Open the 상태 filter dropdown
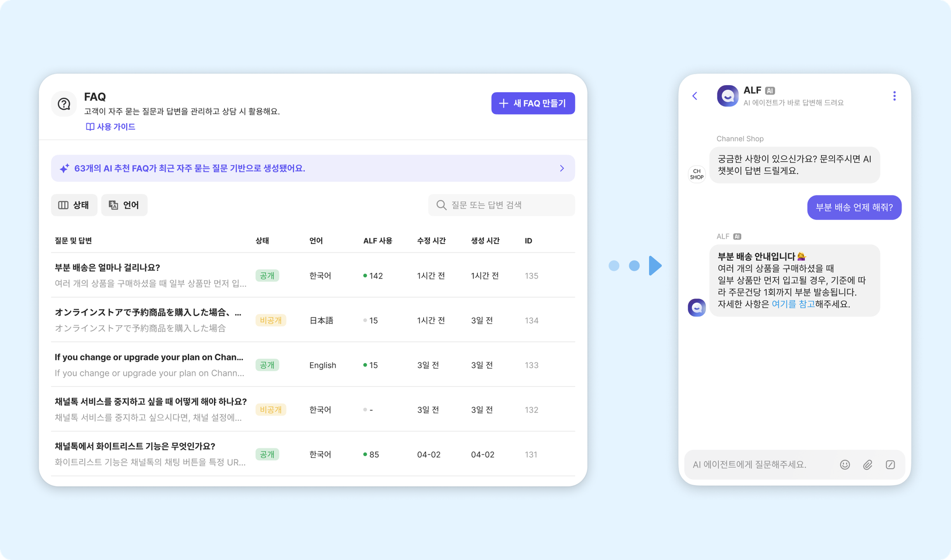The height and width of the screenshot is (560, 951). [x=74, y=205]
